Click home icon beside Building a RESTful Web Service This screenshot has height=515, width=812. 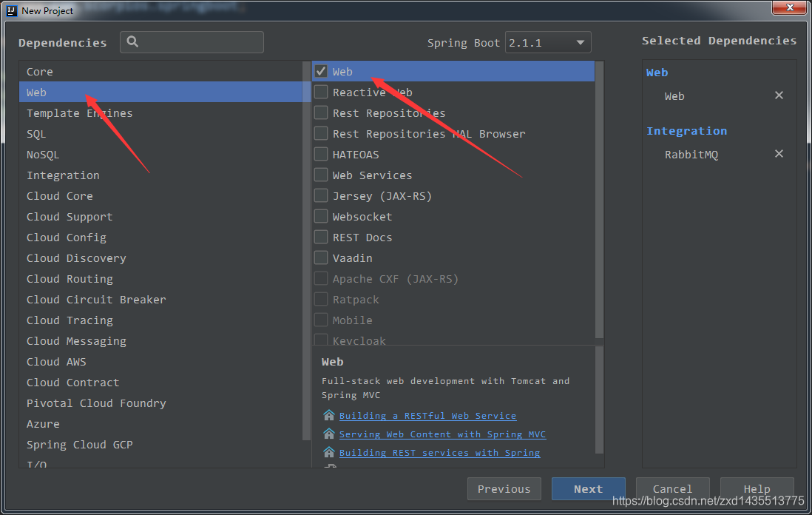tap(329, 415)
